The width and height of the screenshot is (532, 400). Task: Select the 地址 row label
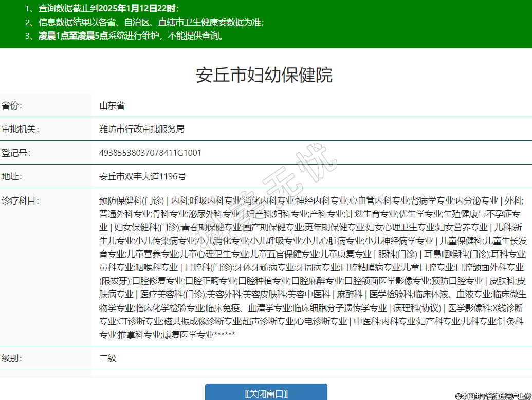(x=12, y=176)
